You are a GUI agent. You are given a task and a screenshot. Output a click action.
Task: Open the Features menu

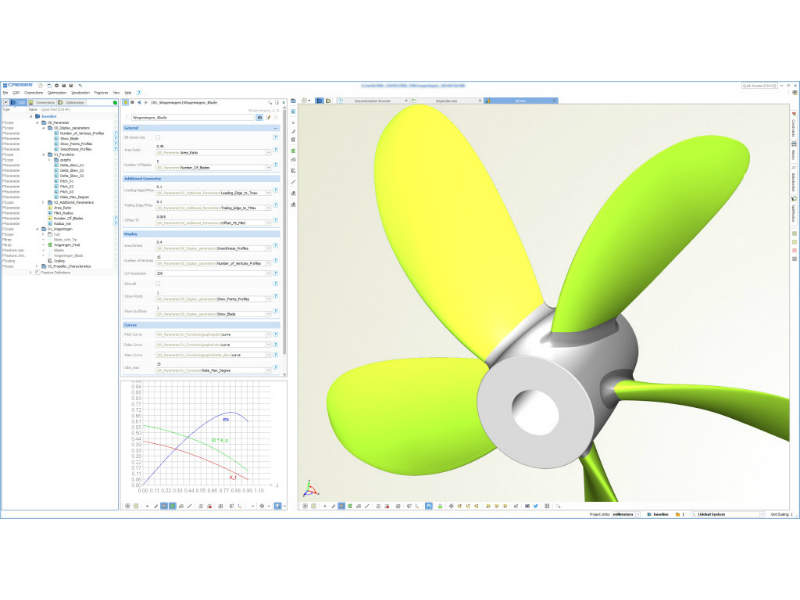tap(101, 93)
